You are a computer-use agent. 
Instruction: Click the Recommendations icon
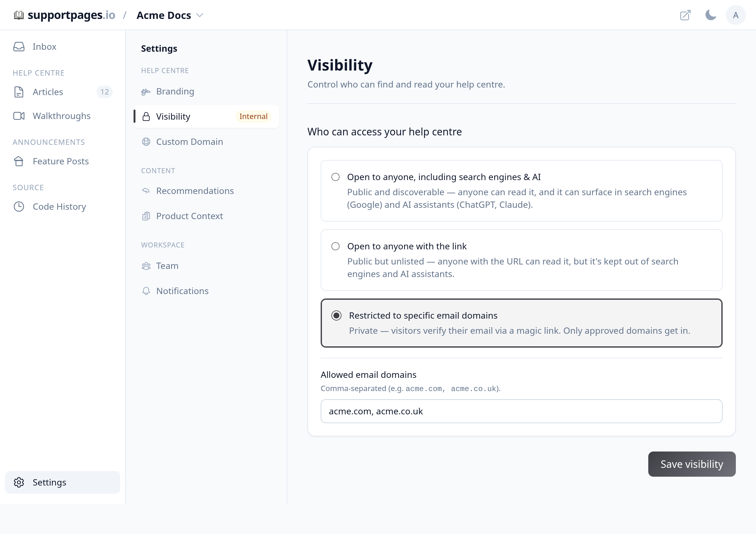coord(146,191)
